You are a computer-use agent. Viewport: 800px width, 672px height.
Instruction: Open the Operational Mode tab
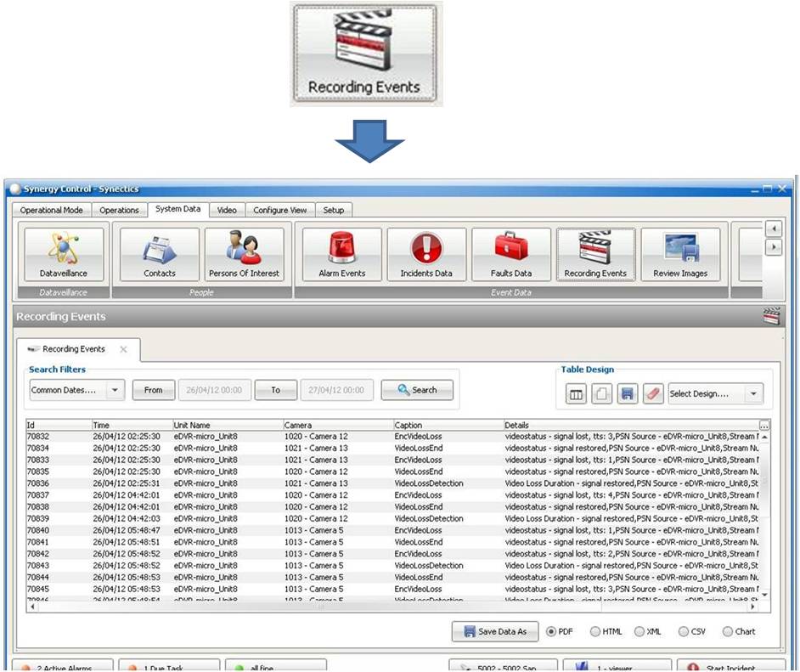coord(52,210)
